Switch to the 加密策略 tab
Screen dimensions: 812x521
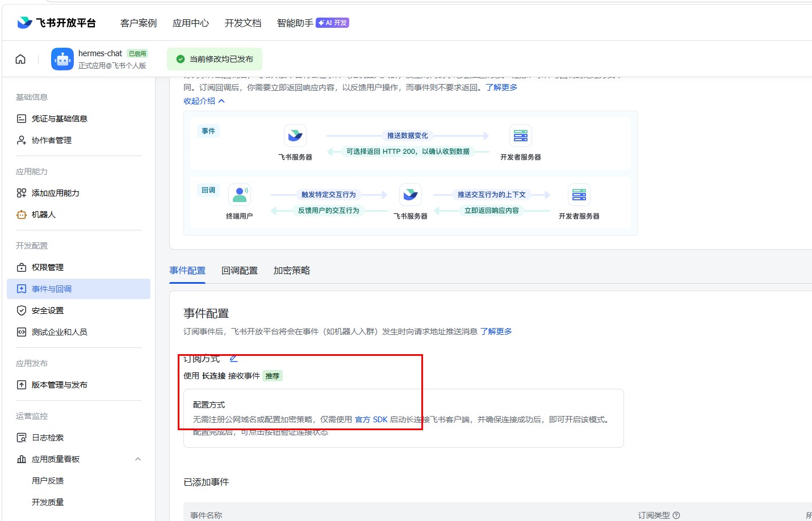(292, 271)
